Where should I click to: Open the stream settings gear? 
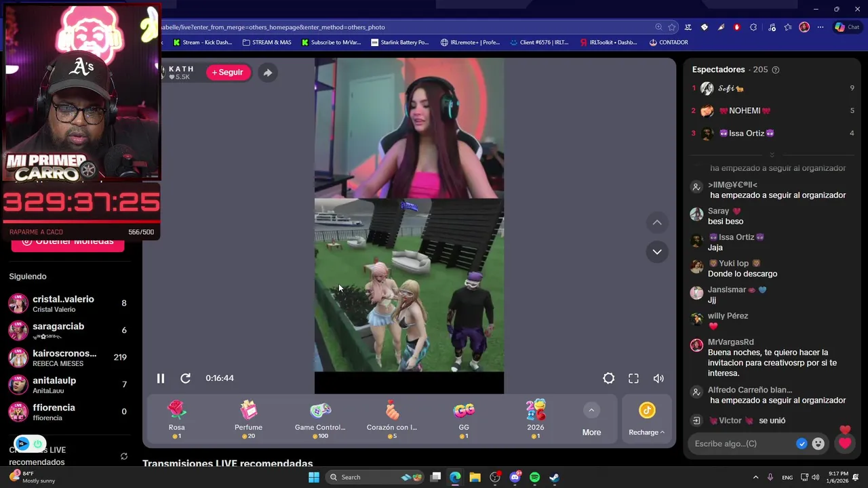coord(608,378)
